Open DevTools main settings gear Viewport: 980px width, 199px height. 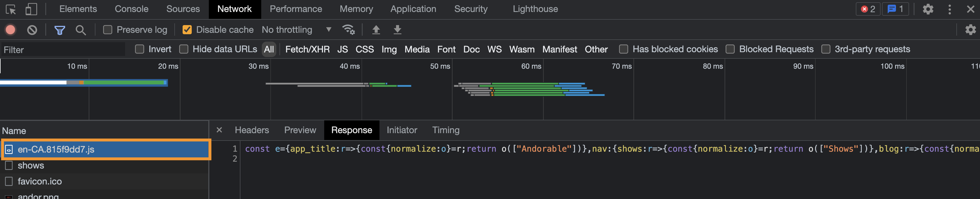pos(928,9)
